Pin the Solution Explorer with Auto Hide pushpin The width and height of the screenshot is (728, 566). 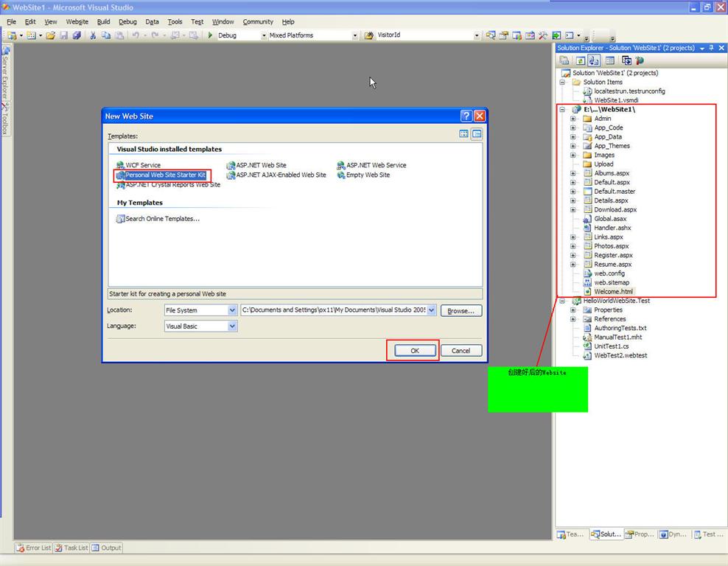[x=711, y=48]
